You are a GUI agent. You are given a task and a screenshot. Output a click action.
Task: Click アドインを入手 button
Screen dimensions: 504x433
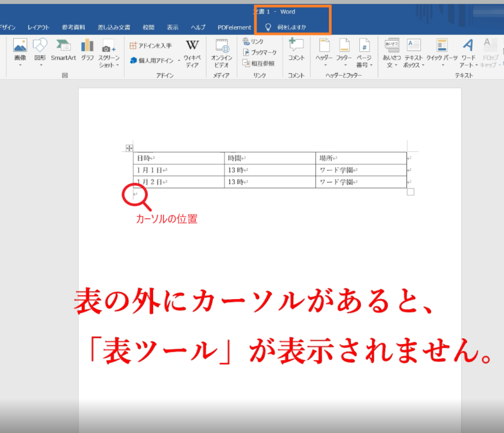pyautogui.click(x=151, y=46)
